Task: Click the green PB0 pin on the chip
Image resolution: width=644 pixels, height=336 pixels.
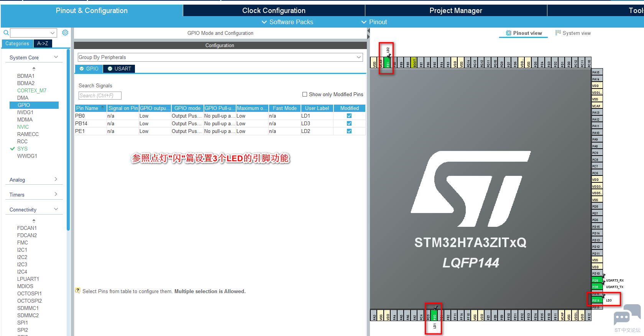Action: pos(435,315)
